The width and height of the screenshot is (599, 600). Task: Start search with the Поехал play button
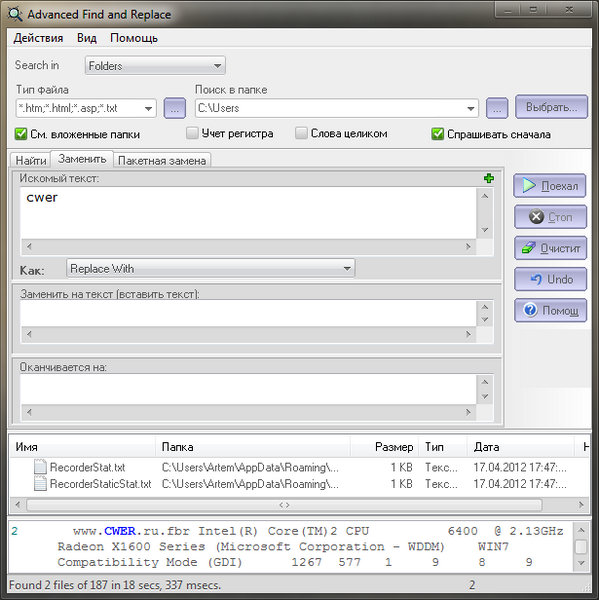550,186
